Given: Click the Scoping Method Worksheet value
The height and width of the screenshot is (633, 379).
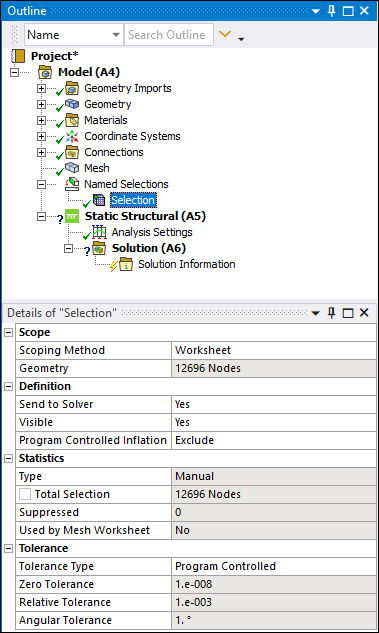Looking at the screenshot, I should tap(274, 350).
